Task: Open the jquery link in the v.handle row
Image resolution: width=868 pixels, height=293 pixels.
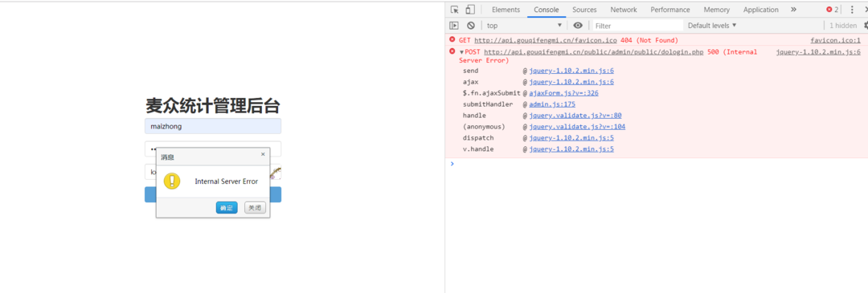Action: (x=571, y=149)
